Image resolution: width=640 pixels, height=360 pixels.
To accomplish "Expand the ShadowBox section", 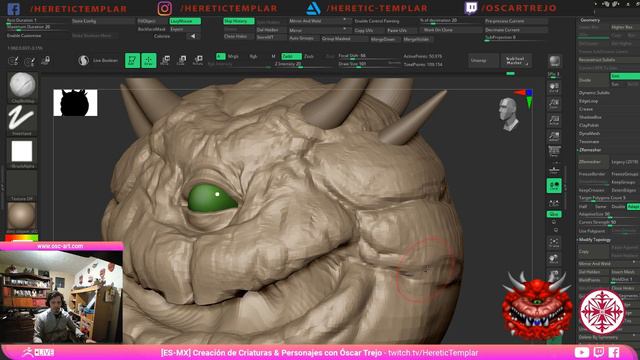I will point(590,117).
